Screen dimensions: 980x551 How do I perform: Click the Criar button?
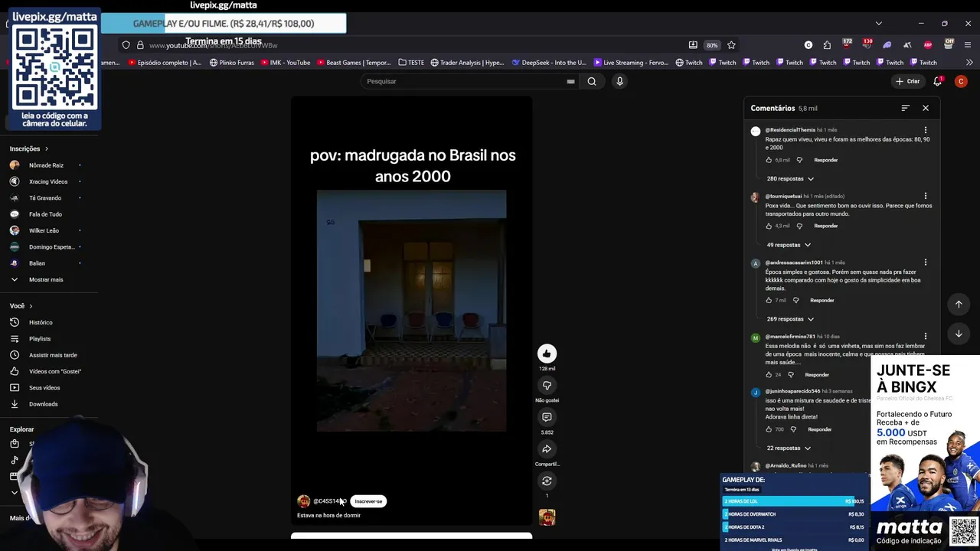(x=907, y=81)
